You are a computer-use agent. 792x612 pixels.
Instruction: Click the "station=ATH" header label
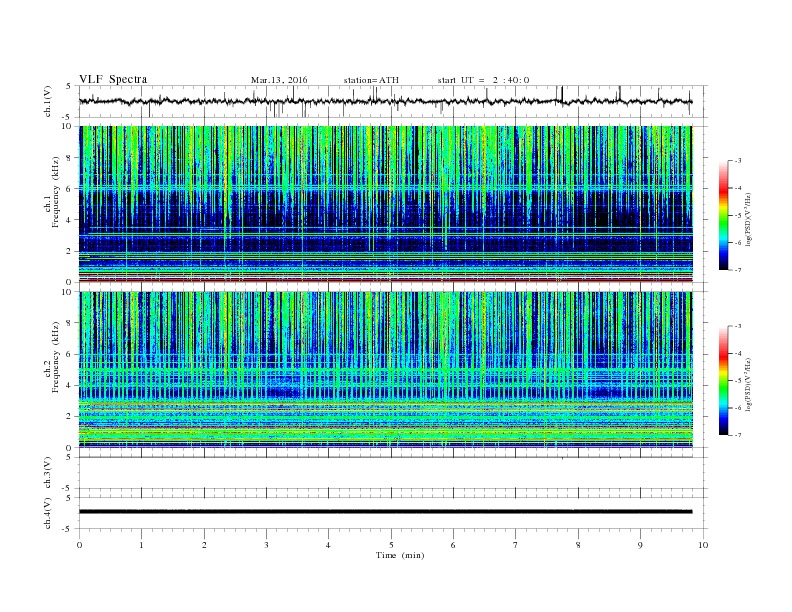tap(371, 80)
